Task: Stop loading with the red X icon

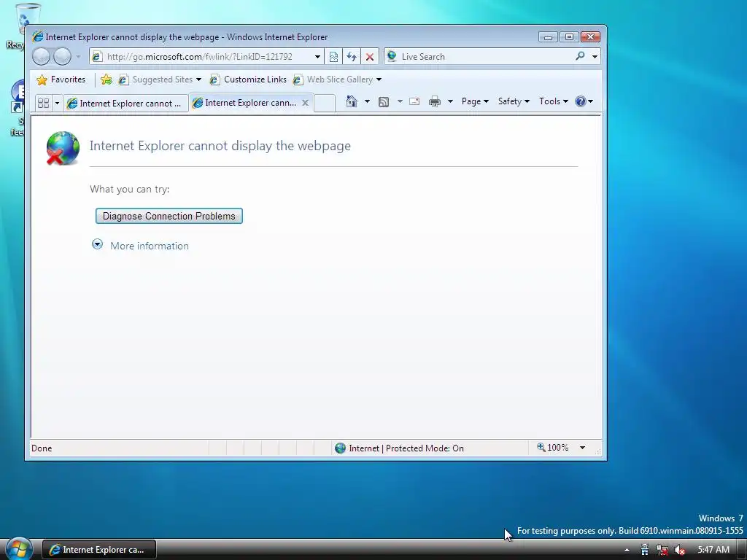Action: 370,57
